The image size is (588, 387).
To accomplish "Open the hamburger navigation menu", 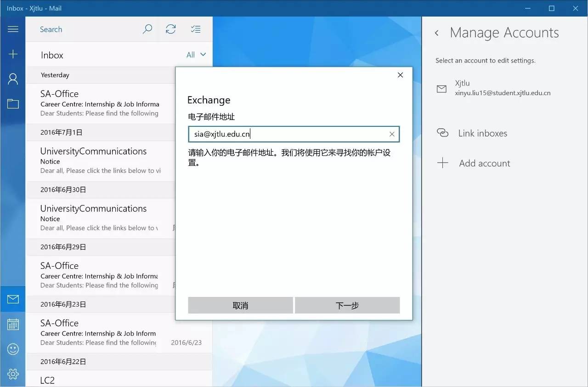I will [13, 29].
